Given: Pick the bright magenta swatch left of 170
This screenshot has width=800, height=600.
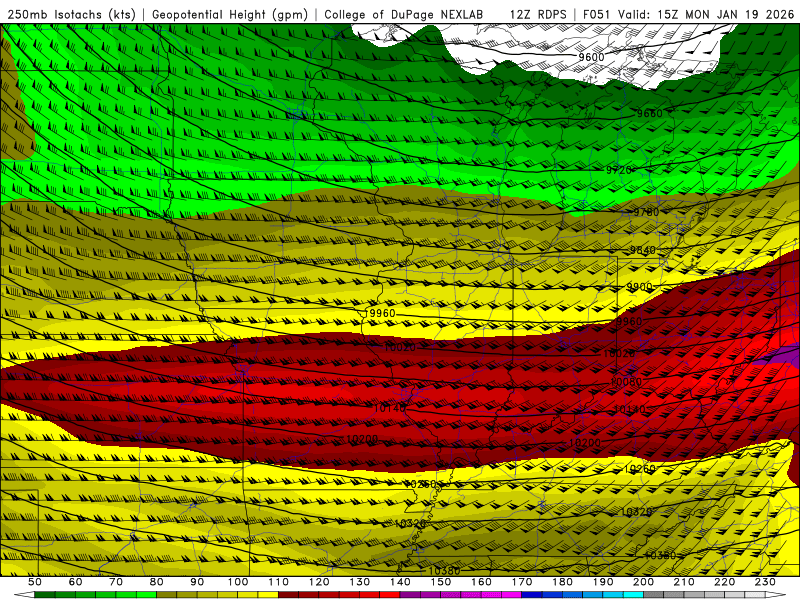Looking at the screenshot, I should pyautogui.click(x=512, y=595).
